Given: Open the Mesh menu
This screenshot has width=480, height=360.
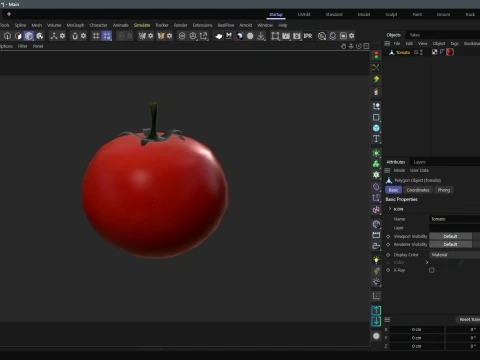Looking at the screenshot, I should [x=37, y=25].
